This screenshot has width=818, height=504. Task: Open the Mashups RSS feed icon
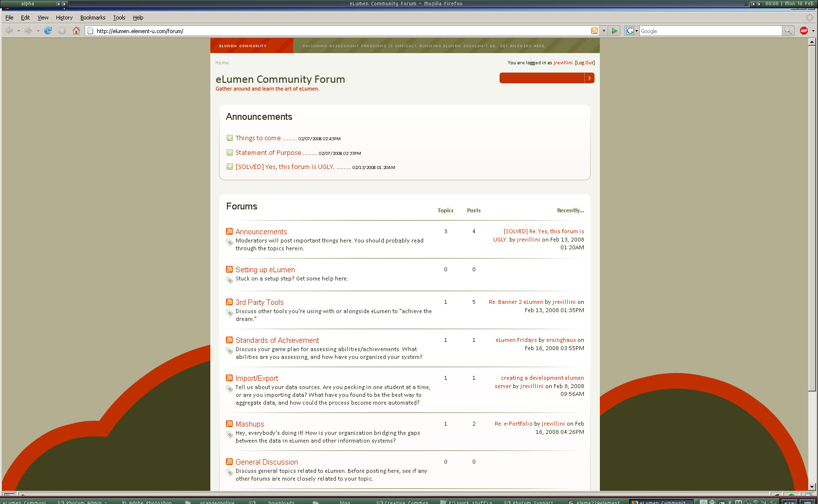229,424
